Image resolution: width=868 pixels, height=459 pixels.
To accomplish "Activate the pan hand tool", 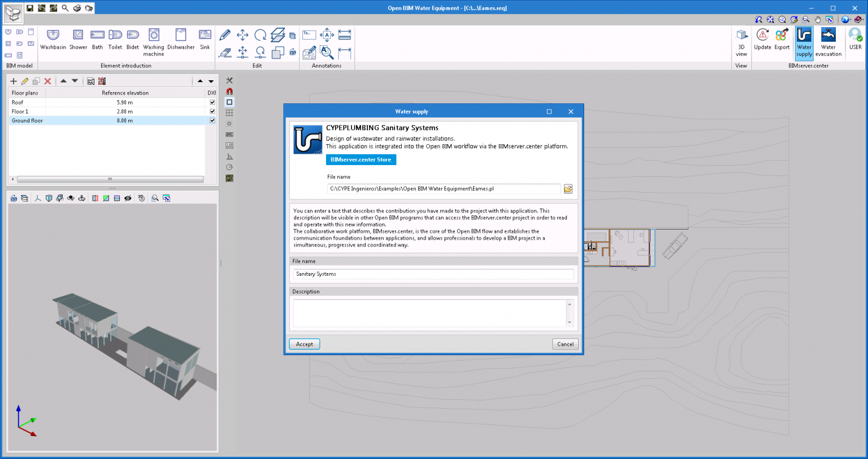I will 817,19.
